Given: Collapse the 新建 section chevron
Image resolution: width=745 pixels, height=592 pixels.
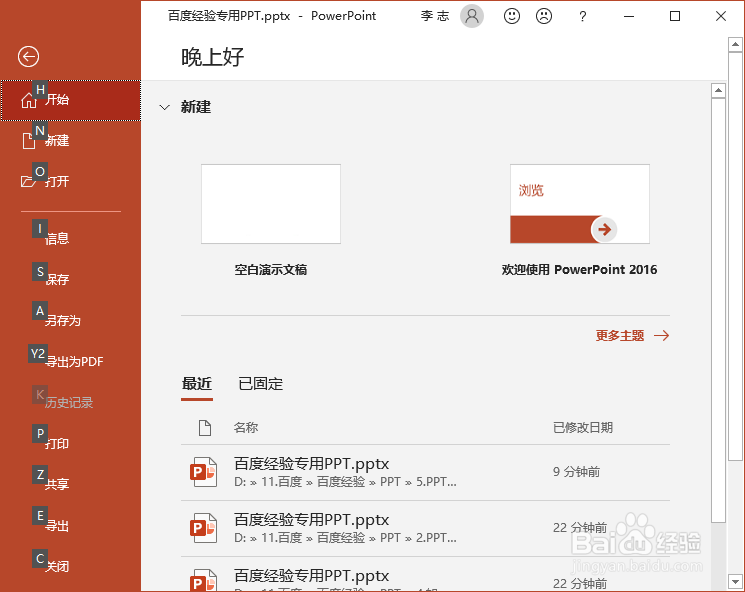Looking at the screenshot, I should click(164, 107).
